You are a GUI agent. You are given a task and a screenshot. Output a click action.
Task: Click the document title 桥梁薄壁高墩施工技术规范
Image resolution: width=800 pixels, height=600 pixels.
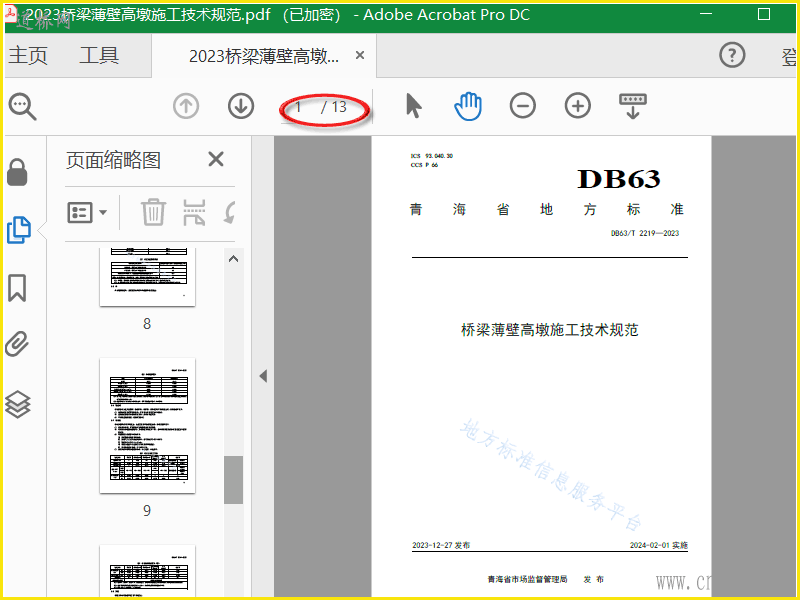pyautogui.click(x=549, y=330)
